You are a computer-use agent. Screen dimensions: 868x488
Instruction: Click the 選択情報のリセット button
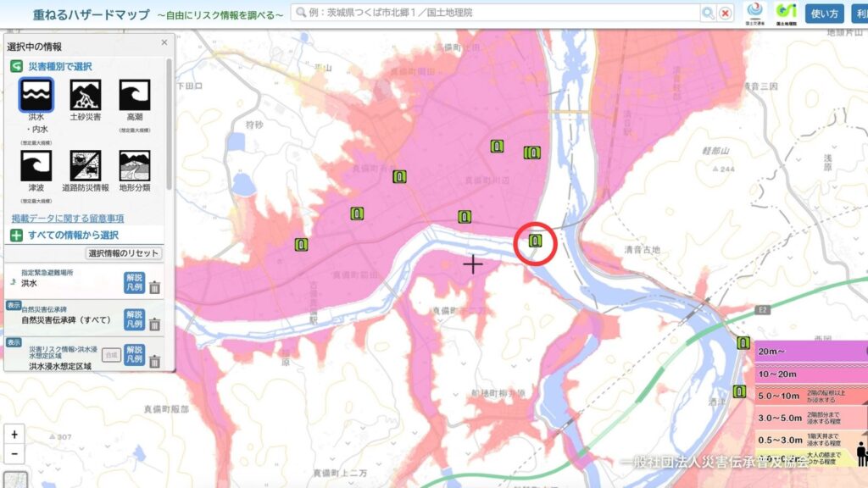(124, 253)
